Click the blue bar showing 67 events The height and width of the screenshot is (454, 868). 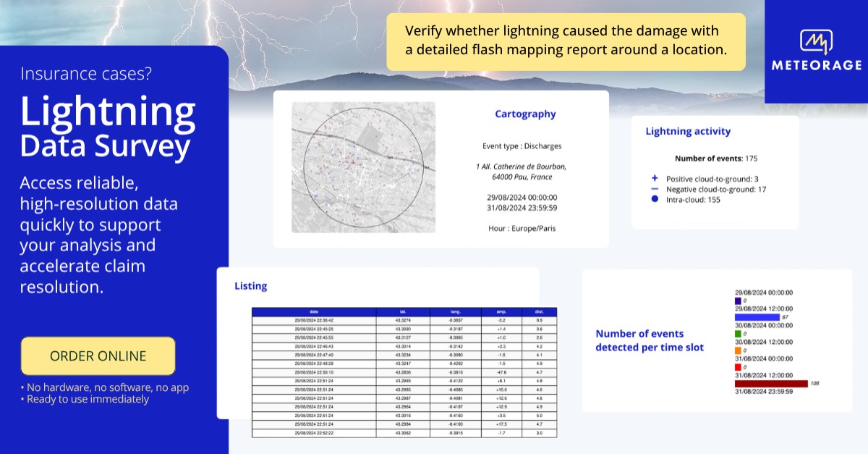(757, 316)
